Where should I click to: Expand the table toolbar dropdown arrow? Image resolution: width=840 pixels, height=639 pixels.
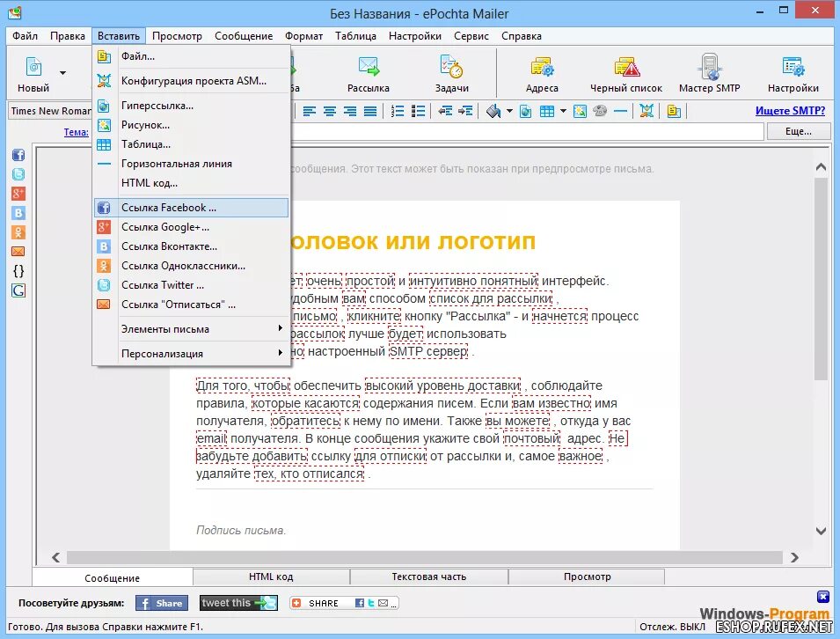pos(563,111)
